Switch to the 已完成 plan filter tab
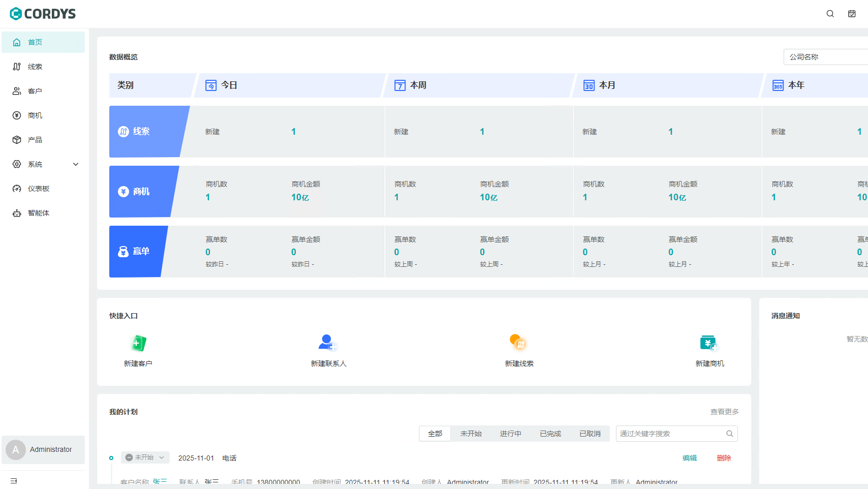 pos(550,433)
